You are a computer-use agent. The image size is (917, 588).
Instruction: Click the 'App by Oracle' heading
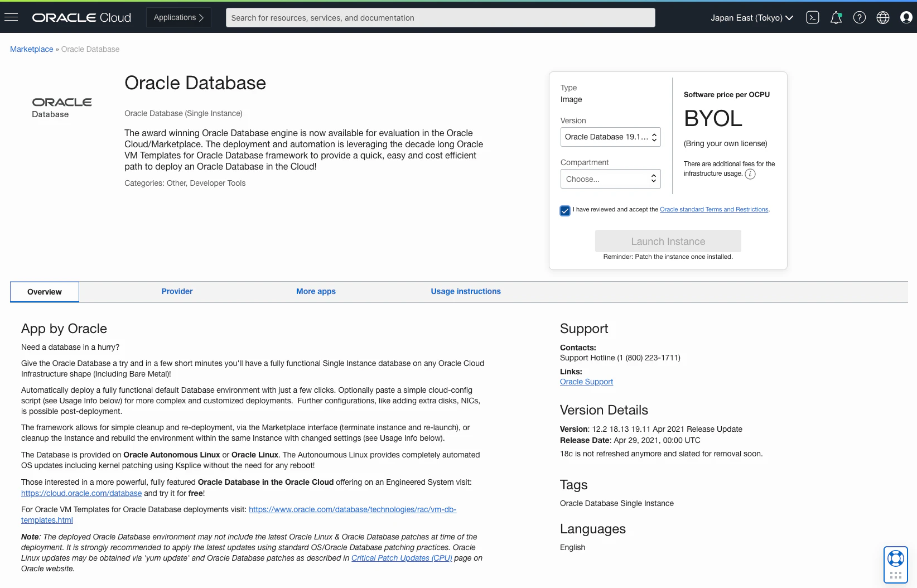click(x=64, y=329)
